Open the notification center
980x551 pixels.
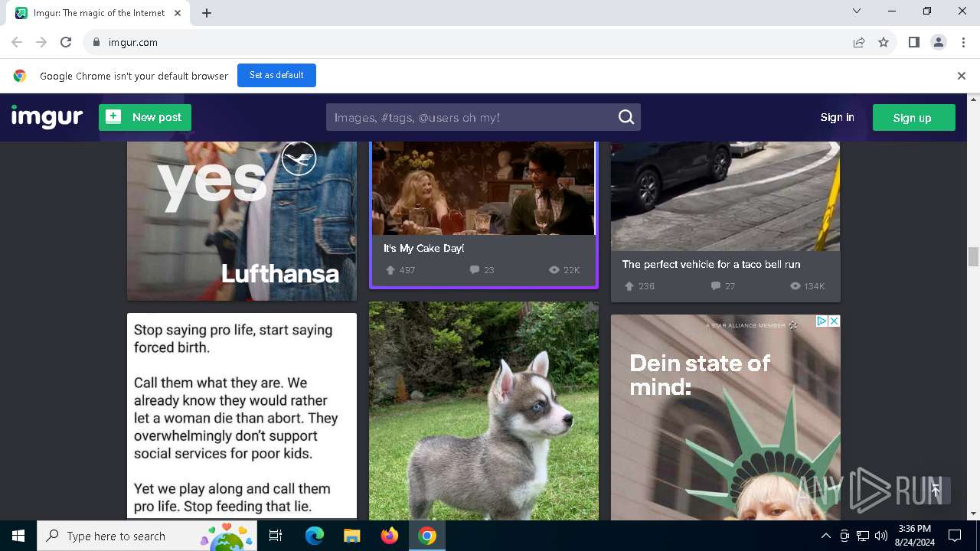955,536
